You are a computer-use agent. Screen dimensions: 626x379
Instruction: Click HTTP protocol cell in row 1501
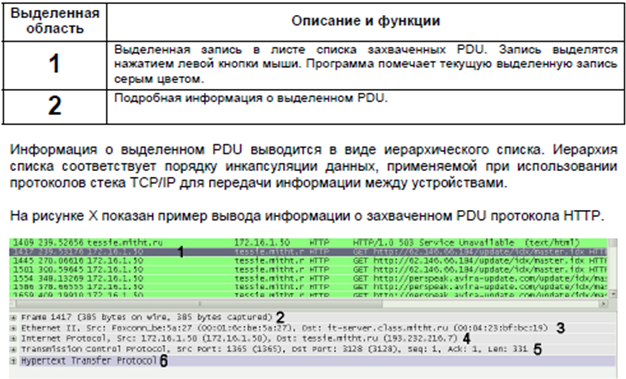[319, 270]
